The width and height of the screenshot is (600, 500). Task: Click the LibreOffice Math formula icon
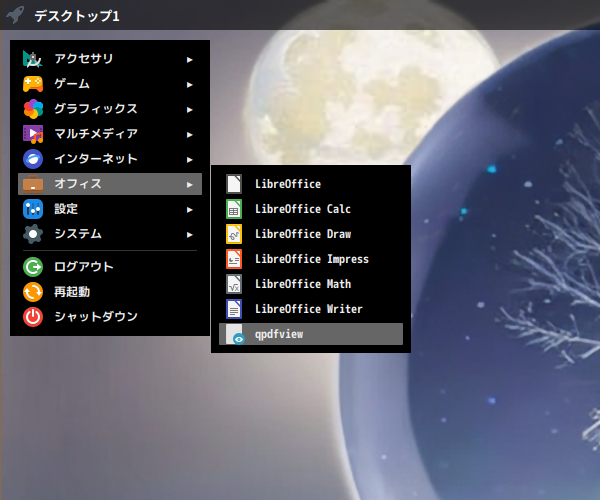click(234, 284)
